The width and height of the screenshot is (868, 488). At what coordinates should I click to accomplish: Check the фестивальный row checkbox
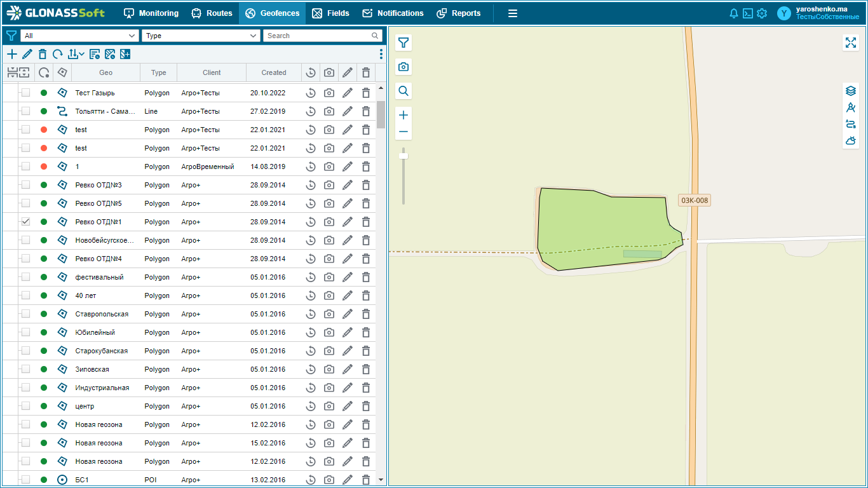[x=25, y=277]
